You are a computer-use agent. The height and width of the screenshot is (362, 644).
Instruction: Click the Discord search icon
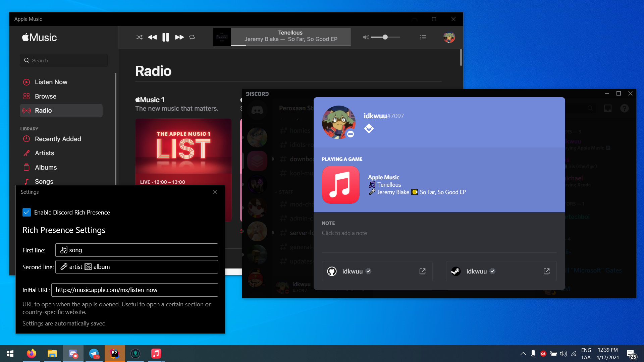click(590, 108)
